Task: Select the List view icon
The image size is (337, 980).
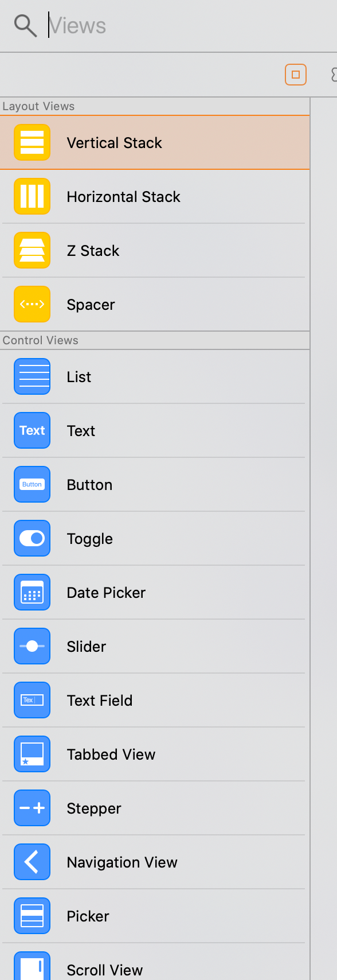Action: 32,376
